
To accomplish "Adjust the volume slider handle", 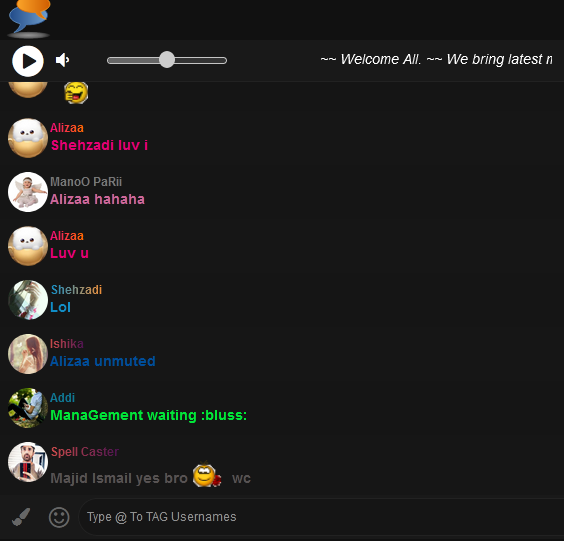I will pyautogui.click(x=167, y=60).
